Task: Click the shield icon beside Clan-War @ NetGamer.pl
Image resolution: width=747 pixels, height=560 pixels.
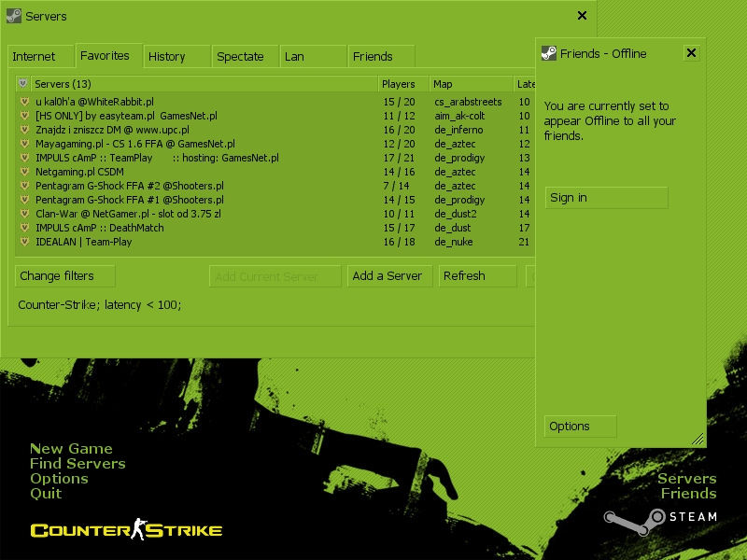Action: (24, 214)
